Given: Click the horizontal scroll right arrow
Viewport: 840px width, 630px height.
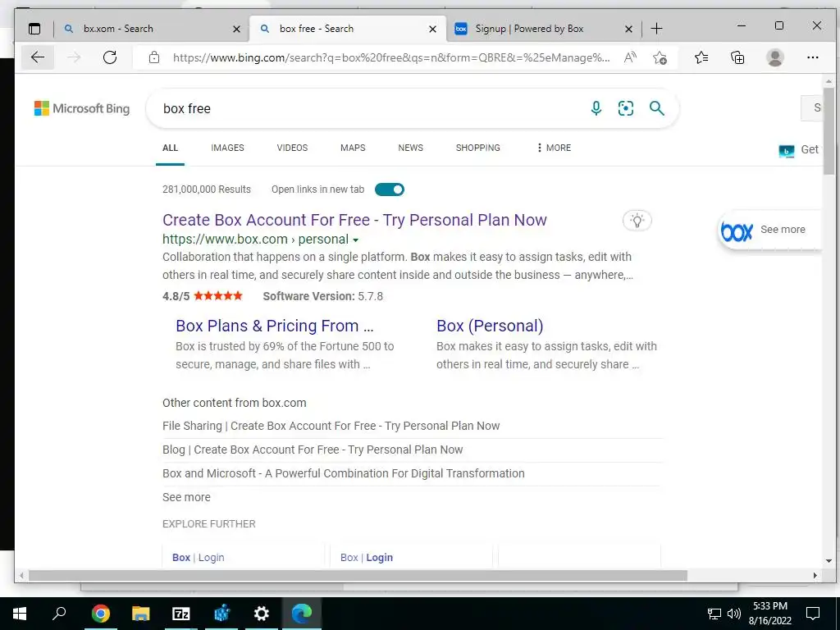Looking at the screenshot, I should (x=815, y=575).
